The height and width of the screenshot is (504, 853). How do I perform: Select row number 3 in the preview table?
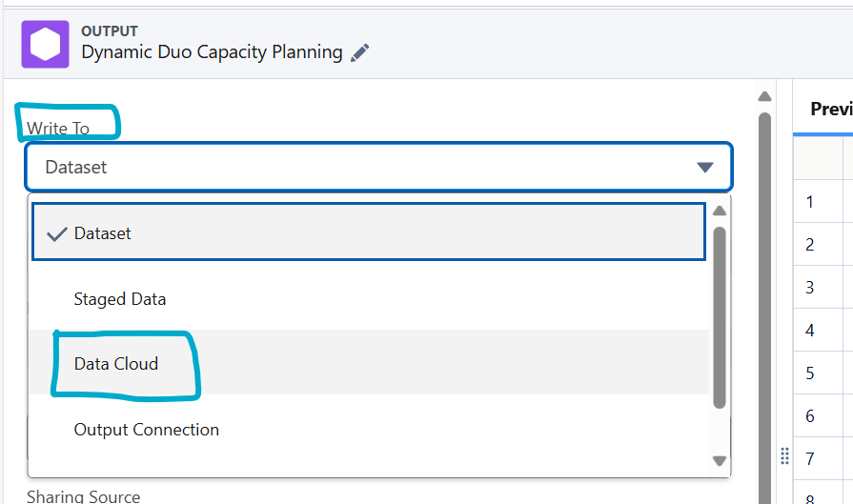point(810,288)
